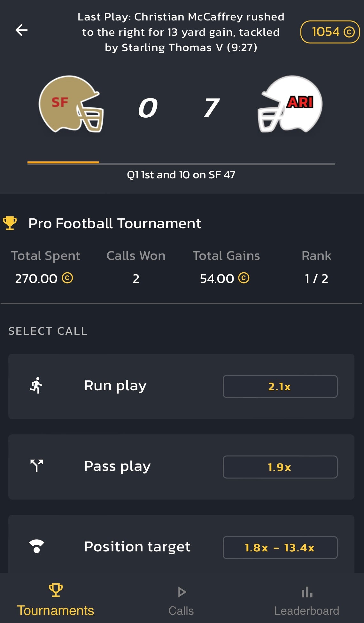The image size is (364, 623).
Task: Choose the 1.8x – 13.4x Position target odds
Action: (x=280, y=548)
